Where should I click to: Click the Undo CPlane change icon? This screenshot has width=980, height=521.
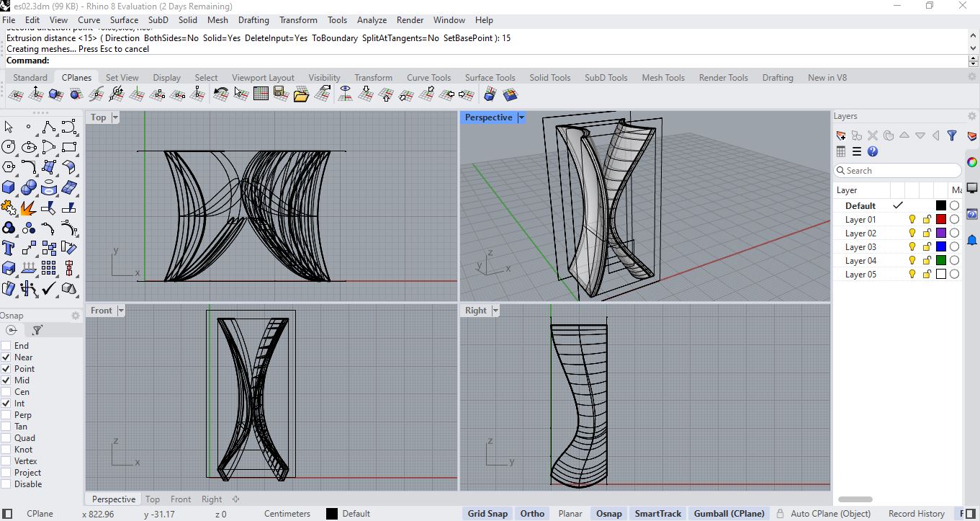(x=221, y=94)
